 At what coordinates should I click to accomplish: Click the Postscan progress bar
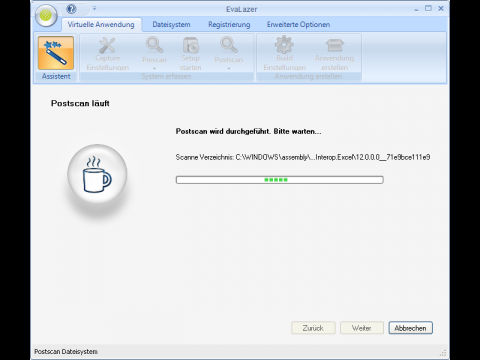click(x=279, y=180)
